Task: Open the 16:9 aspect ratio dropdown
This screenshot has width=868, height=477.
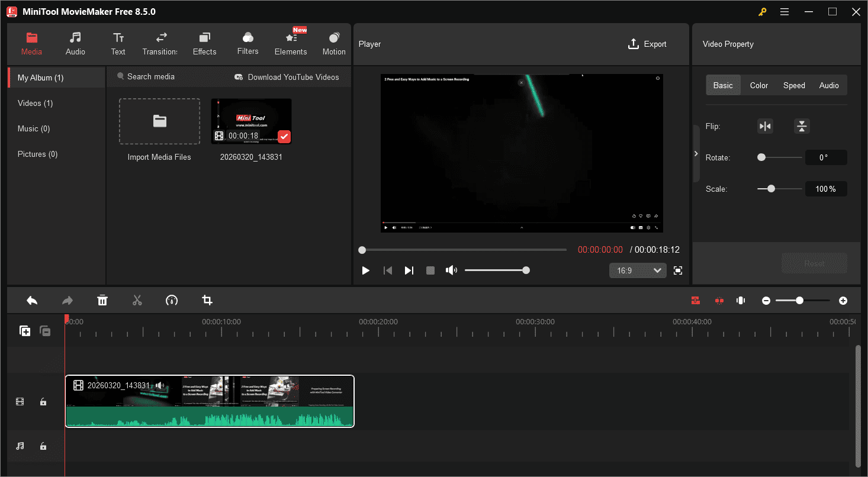Action: 638,270
